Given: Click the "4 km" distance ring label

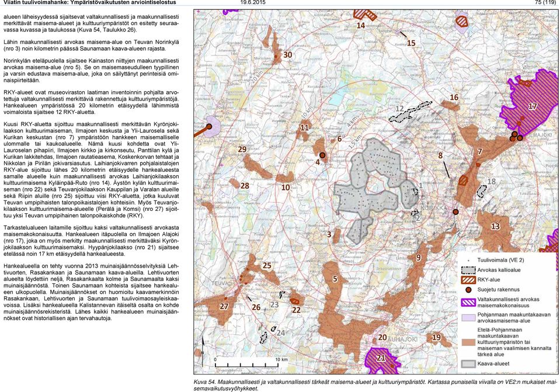Looking at the screenshot, I should tap(351, 122).
